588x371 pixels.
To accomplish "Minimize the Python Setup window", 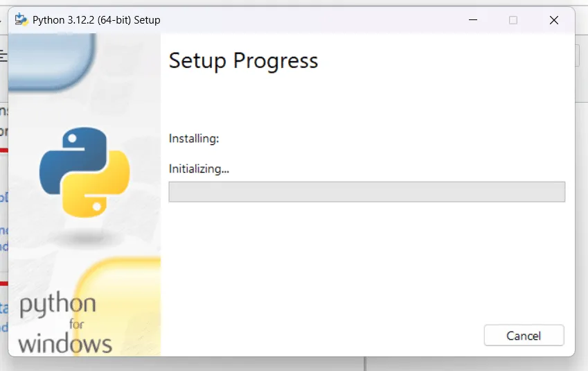I will 473,20.
